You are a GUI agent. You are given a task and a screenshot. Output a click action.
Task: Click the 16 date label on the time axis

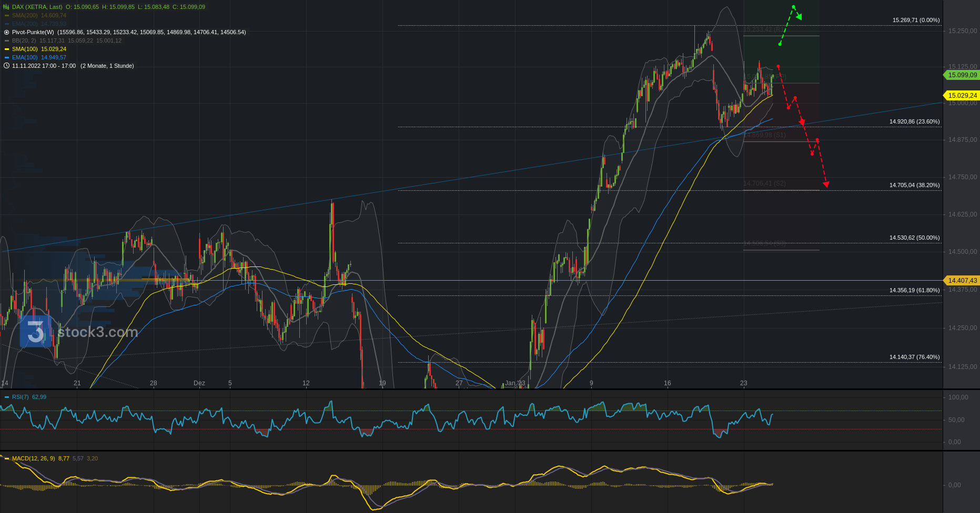pyautogui.click(x=668, y=383)
